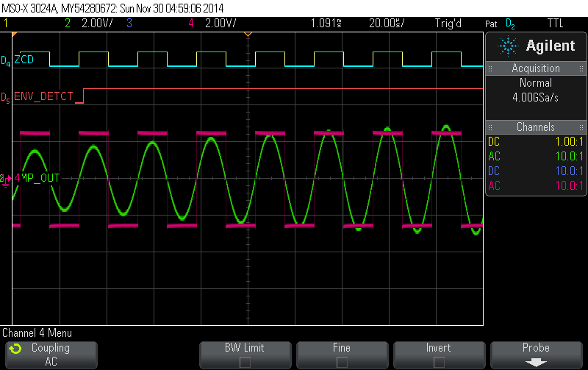
Task: Click the 1.091s delay time readout
Action: (326, 23)
